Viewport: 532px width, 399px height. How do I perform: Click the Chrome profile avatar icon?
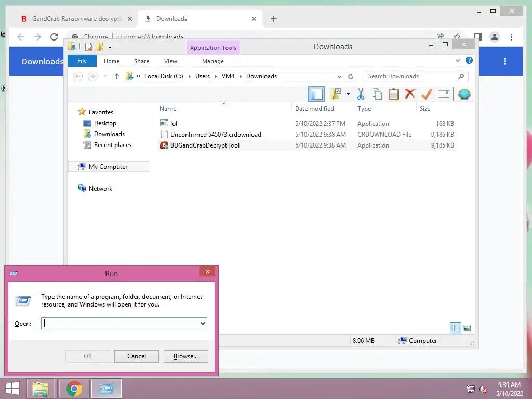pyautogui.click(x=495, y=37)
